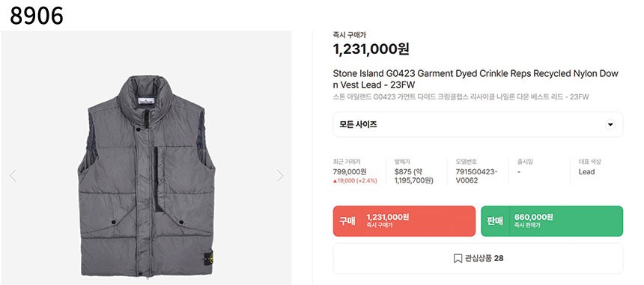
Task: Click the Stone Island vest product image
Action: [x=146, y=176]
